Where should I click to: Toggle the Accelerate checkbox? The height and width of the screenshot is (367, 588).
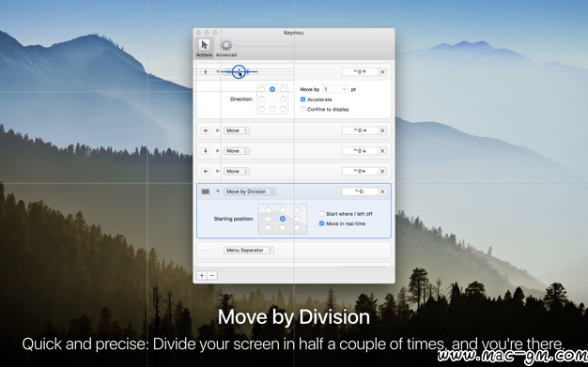[303, 99]
